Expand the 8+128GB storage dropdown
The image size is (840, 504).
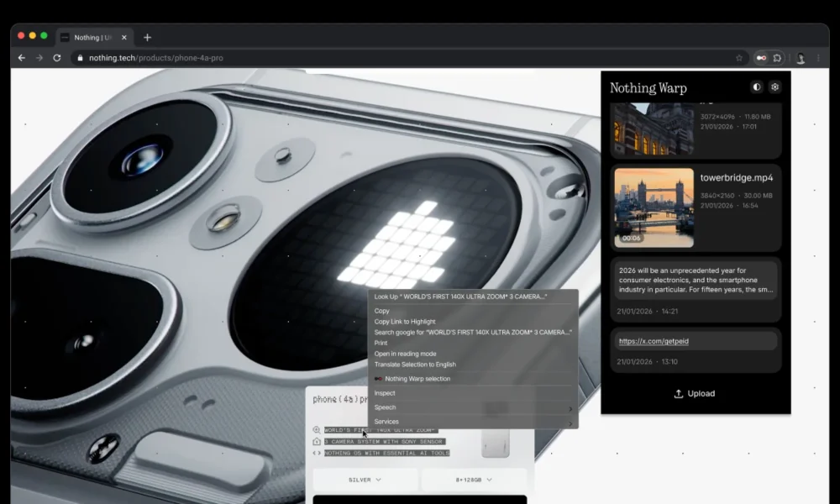point(475,480)
